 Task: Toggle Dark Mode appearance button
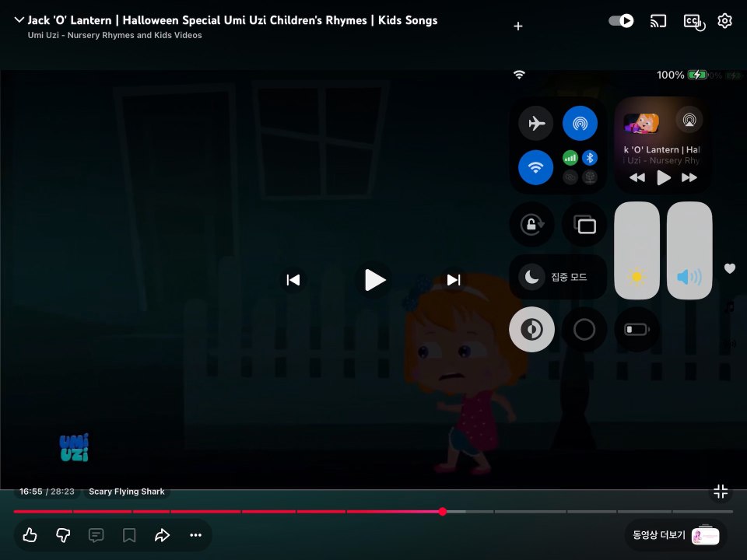(531, 329)
